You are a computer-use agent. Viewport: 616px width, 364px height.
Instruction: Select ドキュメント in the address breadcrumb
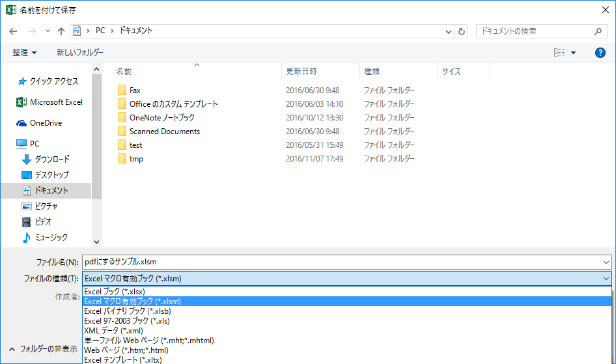[x=136, y=31]
